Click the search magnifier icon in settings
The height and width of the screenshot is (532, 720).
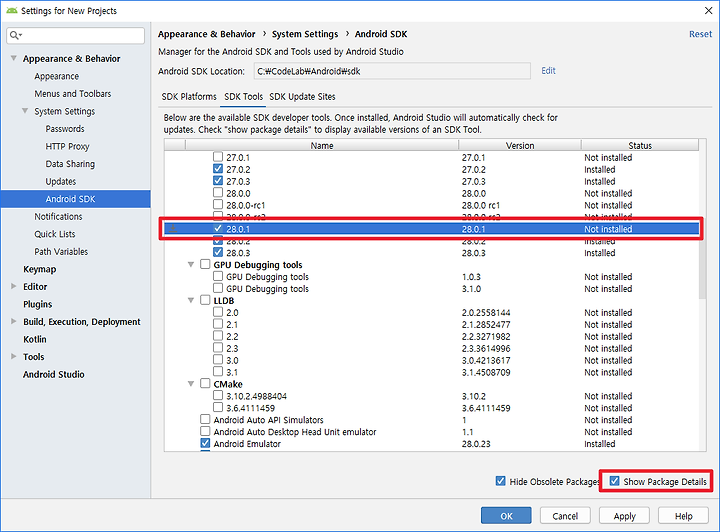click(14, 35)
